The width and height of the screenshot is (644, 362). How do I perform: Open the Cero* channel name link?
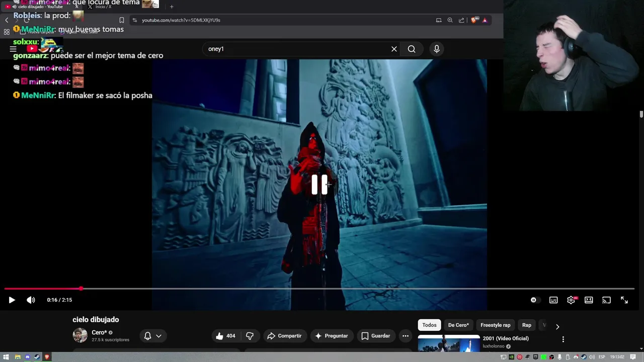(99, 332)
